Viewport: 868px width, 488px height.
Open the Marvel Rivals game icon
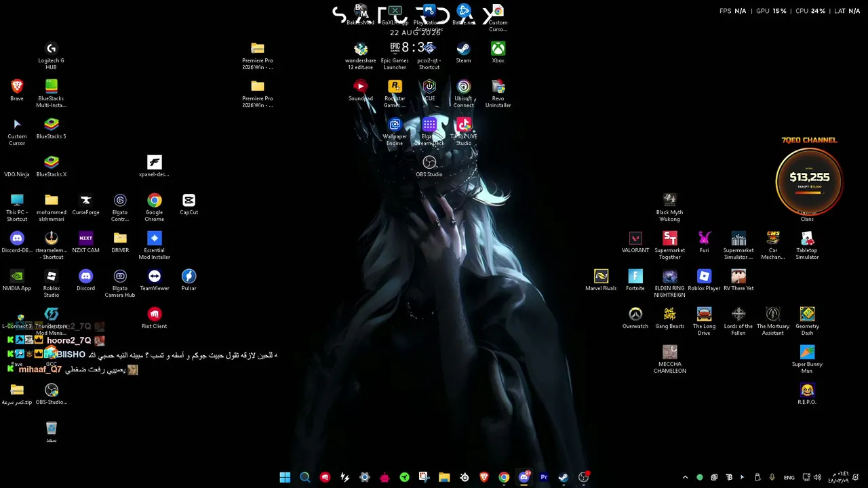pyautogui.click(x=601, y=280)
